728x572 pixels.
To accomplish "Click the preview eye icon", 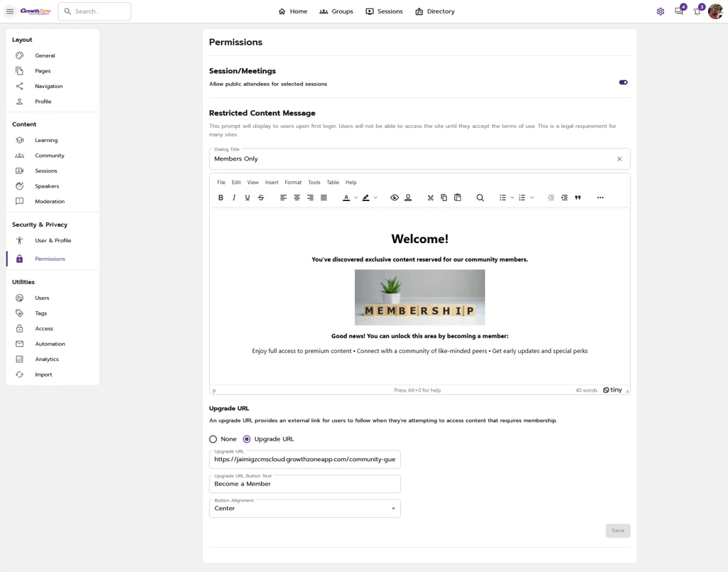I will [x=395, y=198].
